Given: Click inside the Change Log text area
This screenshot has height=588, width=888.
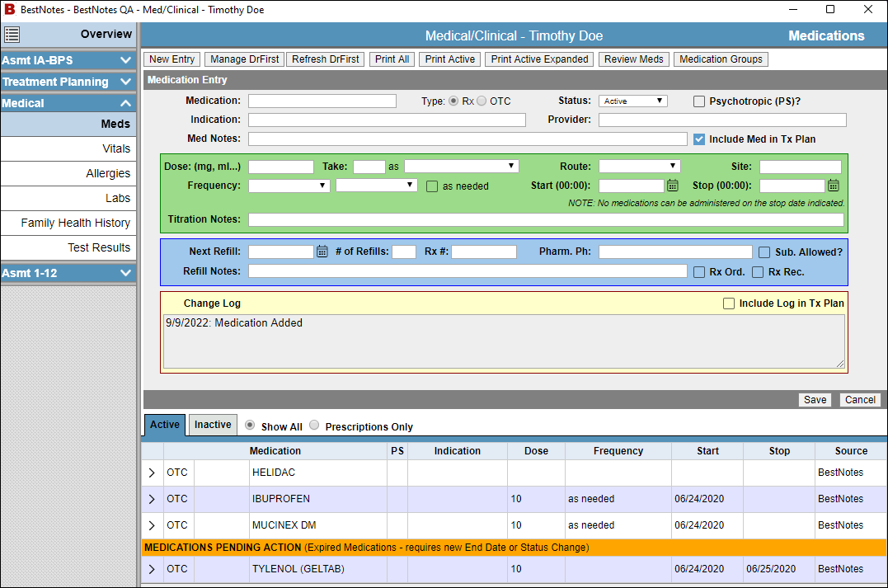Looking at the screenshot, I should [x=504, y=341].
